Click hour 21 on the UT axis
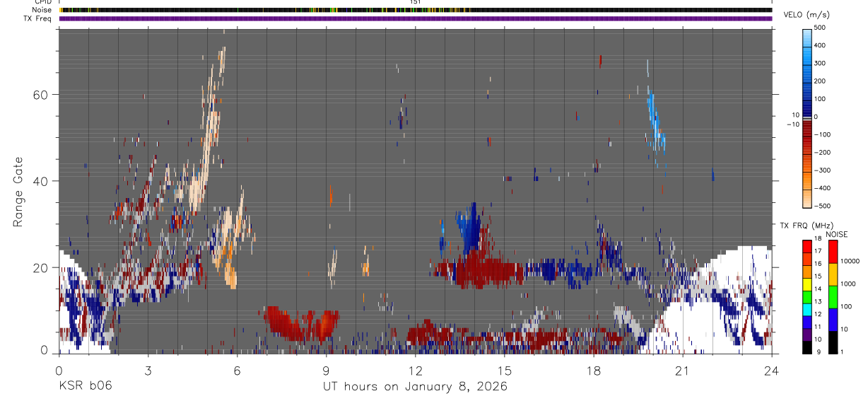 coord(683,371)
